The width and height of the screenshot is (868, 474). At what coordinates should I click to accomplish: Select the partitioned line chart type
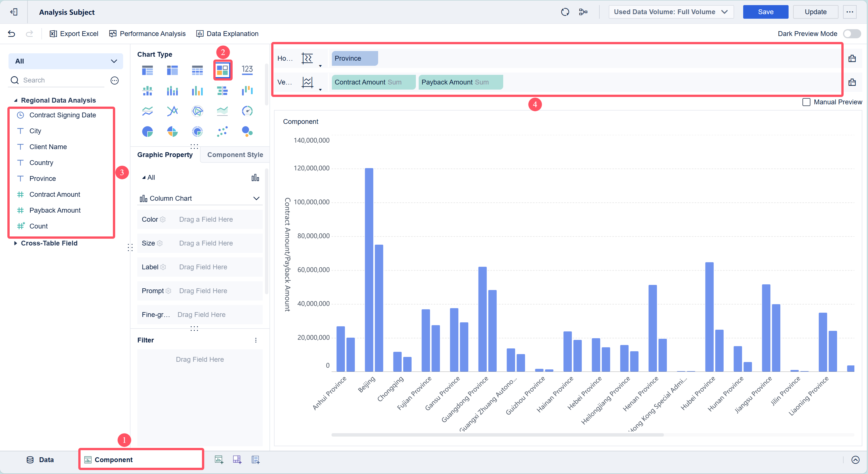[x=147, y=111]
